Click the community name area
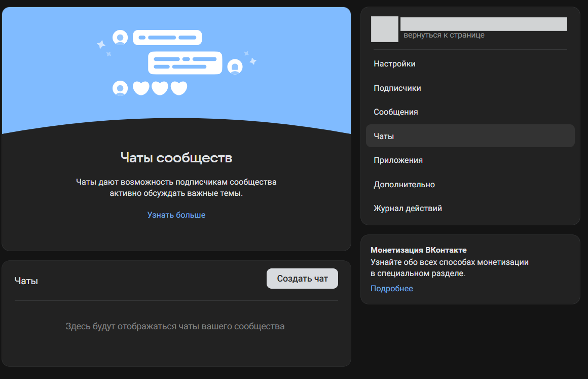588x379 pixels. [484, 24]
